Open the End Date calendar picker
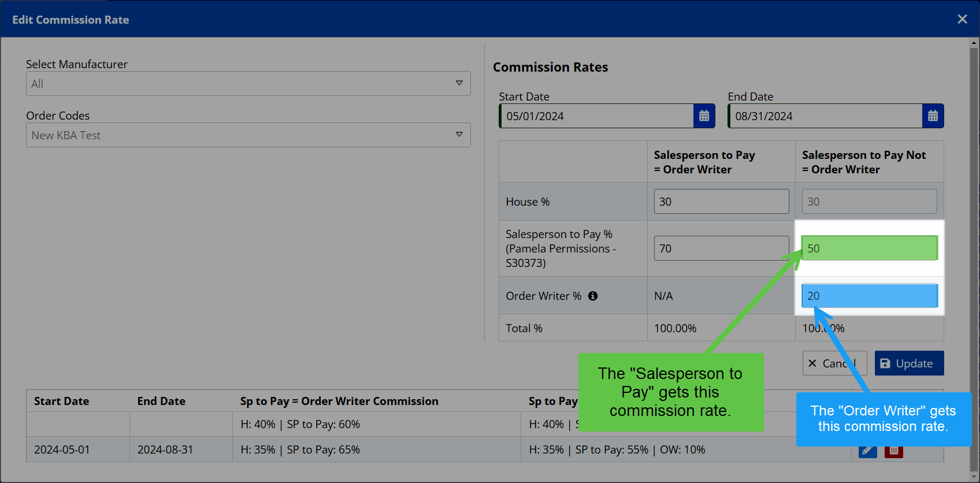This screenshot has height=483, width=980. 933,116
